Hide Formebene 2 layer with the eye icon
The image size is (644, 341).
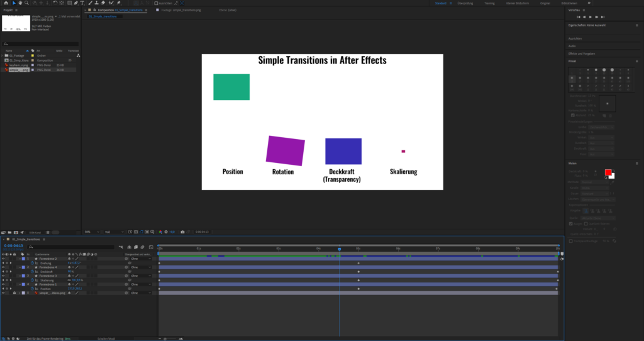click(3, 259)
